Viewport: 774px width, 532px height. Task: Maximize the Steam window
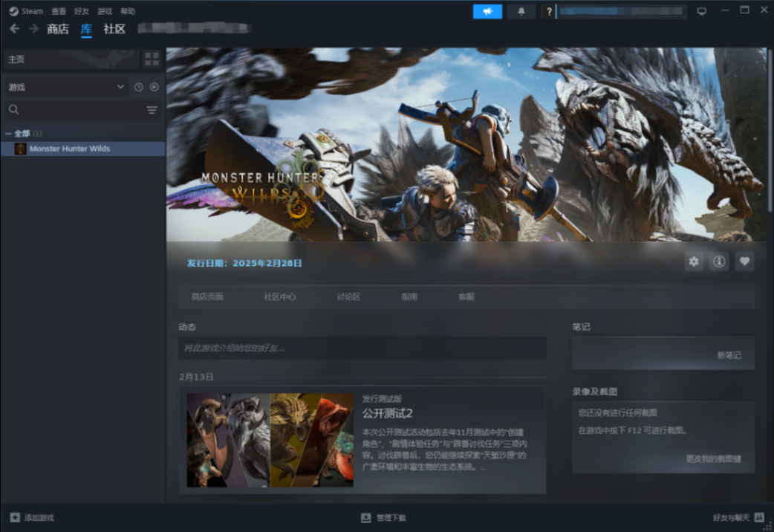[744, 10]
